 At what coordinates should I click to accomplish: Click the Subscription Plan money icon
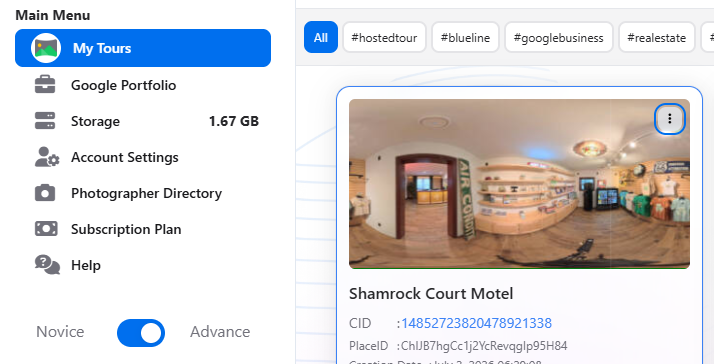[46, 229]
